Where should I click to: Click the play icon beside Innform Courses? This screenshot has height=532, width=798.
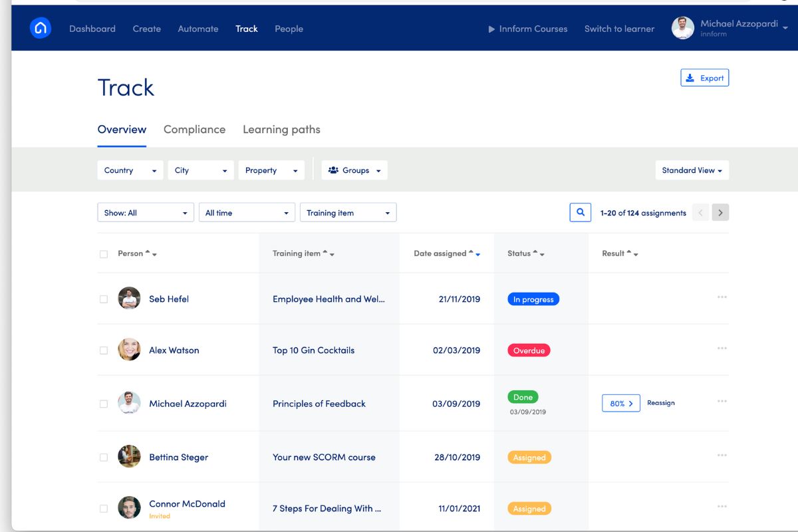tap(491, 29)
